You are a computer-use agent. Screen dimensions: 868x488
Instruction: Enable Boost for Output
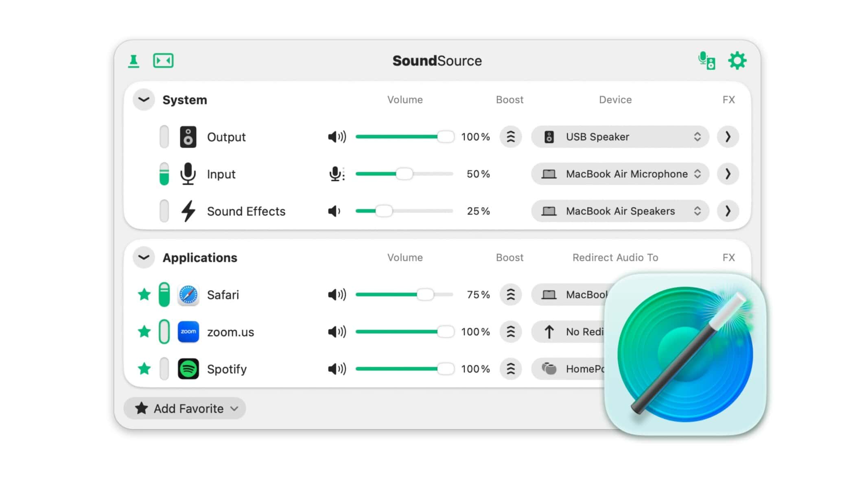point(511,137)
